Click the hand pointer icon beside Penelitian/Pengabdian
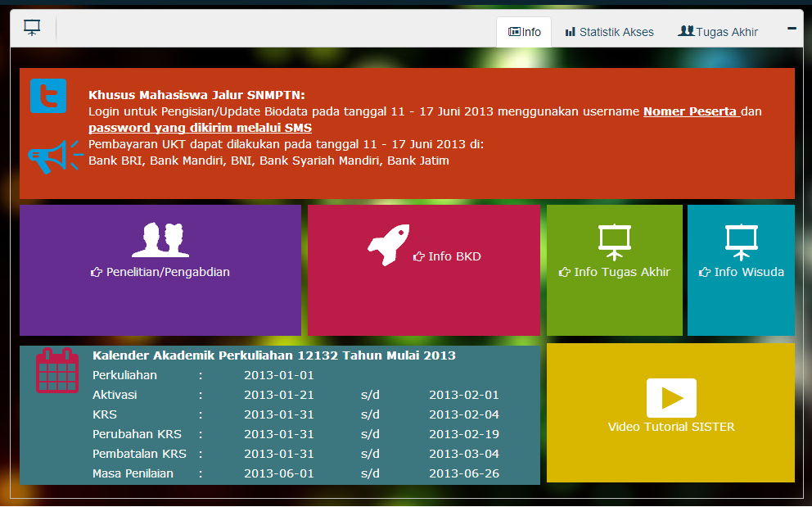The image size is (812, 507). 97,272
